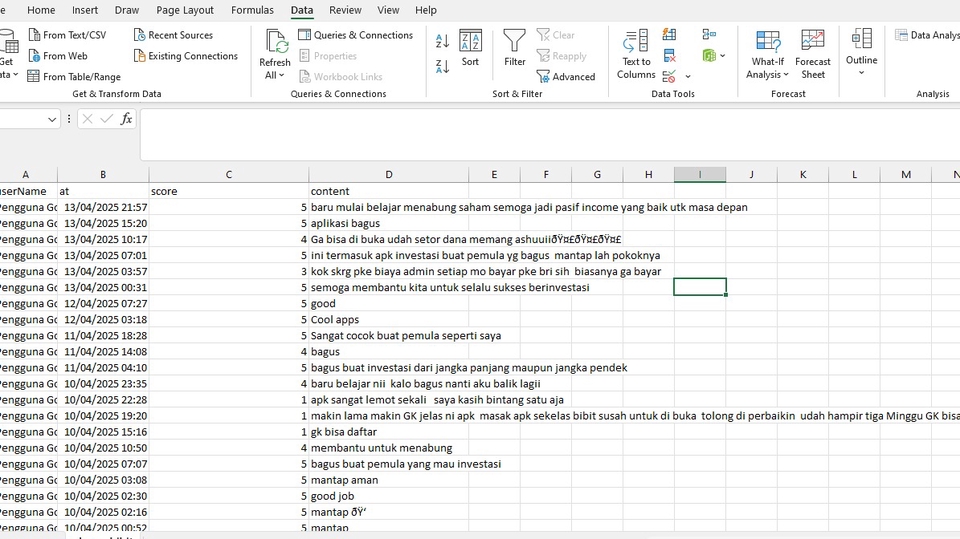Viewport: 960px width, 539px height.
Task: Open the Sort dialog
Action: coord(470,48)
